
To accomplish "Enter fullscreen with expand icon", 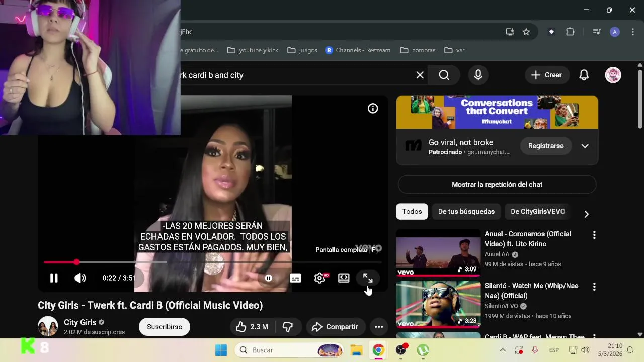I will 368,278.
